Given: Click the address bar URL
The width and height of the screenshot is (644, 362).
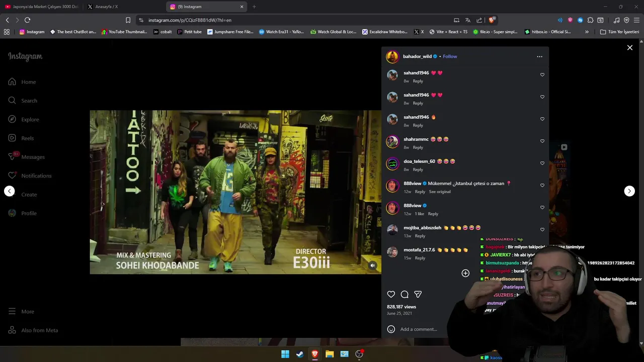Looking at the screenshot, I should click(190, 20).
